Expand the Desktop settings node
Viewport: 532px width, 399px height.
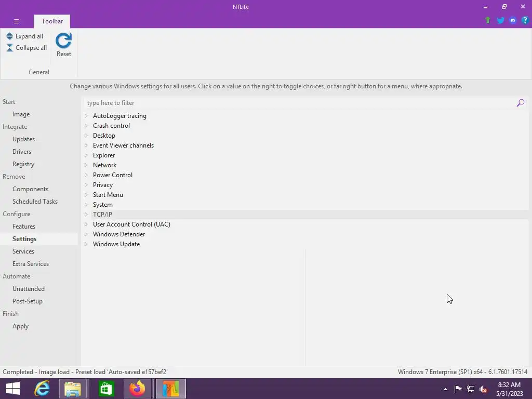(x=86, y=136)
